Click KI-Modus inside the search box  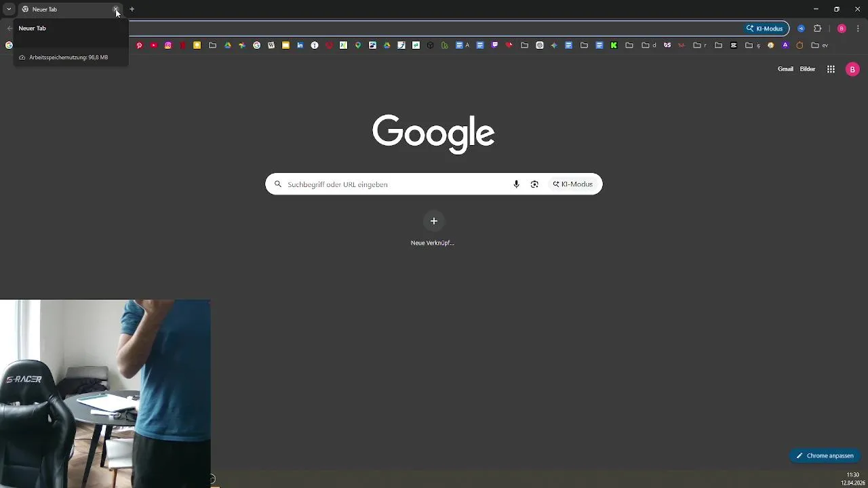coord(572,184)
